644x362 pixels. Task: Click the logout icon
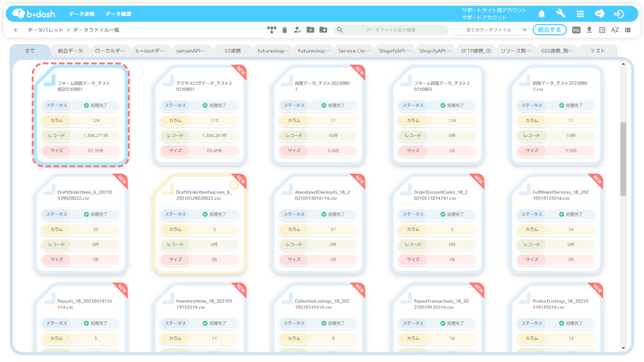click(x=619, y=14)
